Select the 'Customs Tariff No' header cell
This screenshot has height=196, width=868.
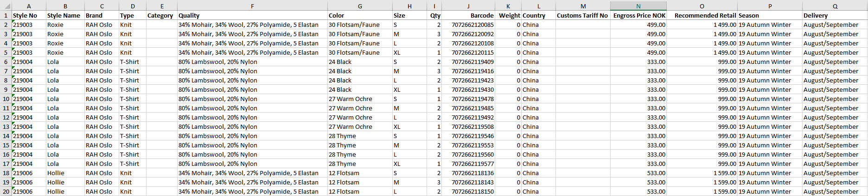(x=582, y=15)
